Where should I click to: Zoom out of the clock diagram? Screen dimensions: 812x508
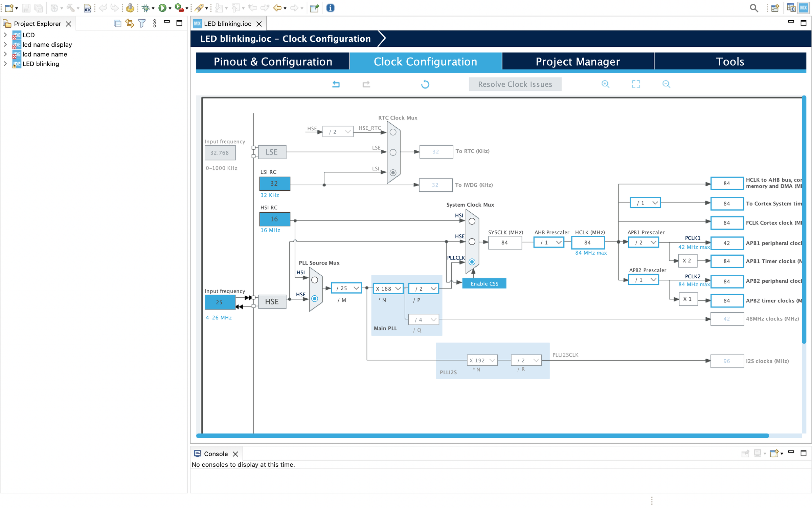(x=666, y=84)
